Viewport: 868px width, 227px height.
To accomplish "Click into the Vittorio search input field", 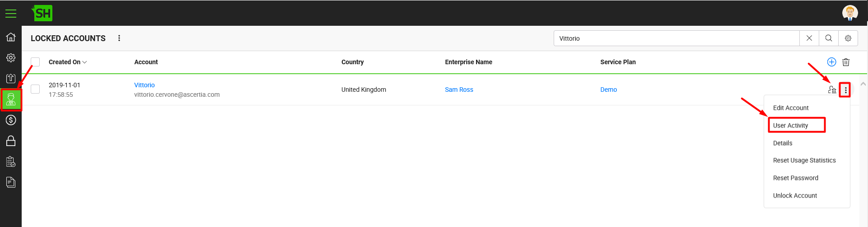I will (x=677, y=38).
